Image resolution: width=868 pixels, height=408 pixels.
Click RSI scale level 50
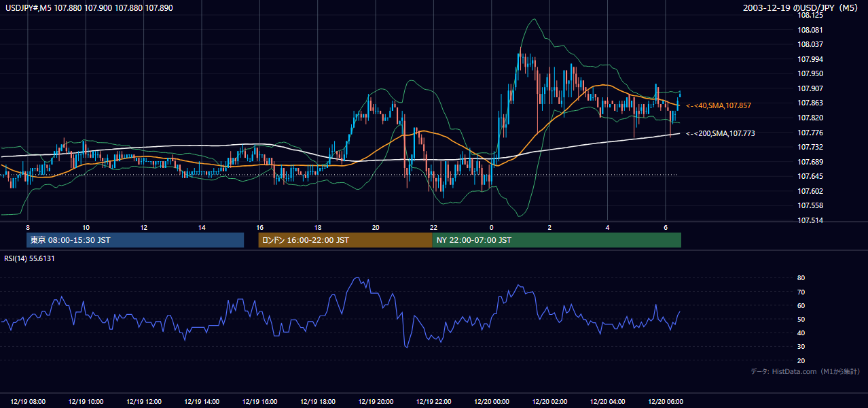801,319
